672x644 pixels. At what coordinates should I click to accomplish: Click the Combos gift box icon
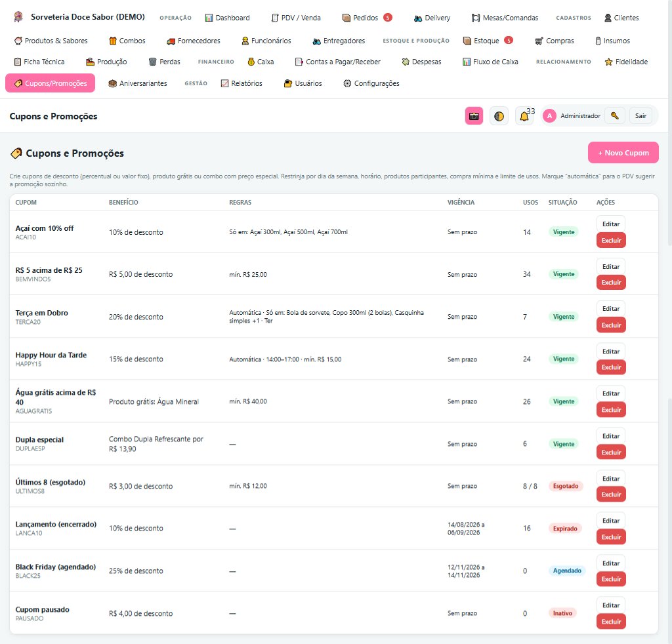(113, 41)
